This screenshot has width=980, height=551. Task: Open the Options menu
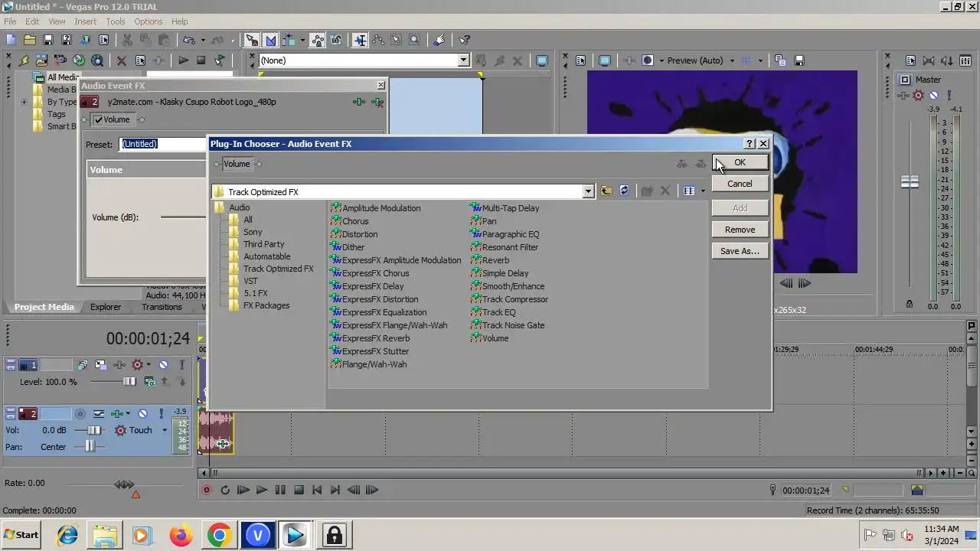click(x=149, y=21)
